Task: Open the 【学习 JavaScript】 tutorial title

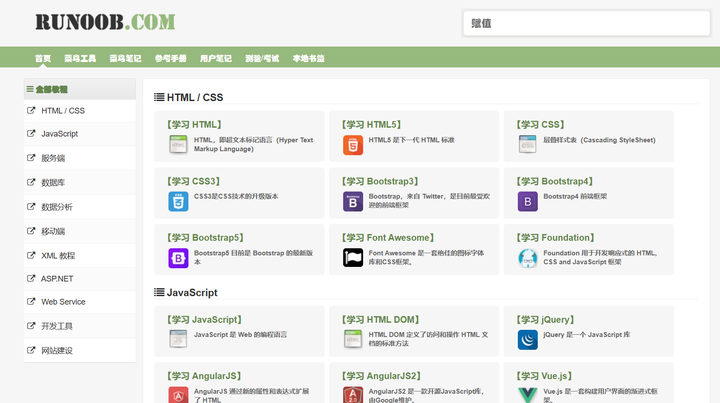Action: click(x=204, y=319)
